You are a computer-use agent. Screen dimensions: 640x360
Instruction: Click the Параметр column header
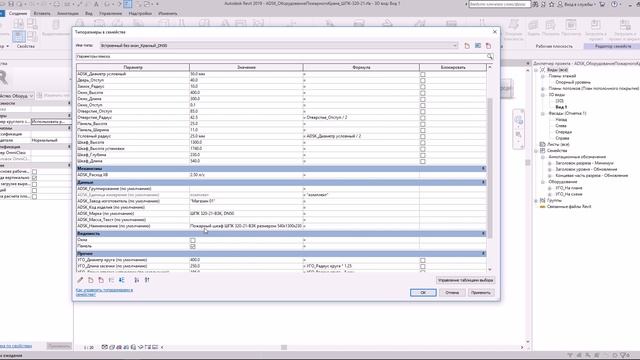pos(133,67)
